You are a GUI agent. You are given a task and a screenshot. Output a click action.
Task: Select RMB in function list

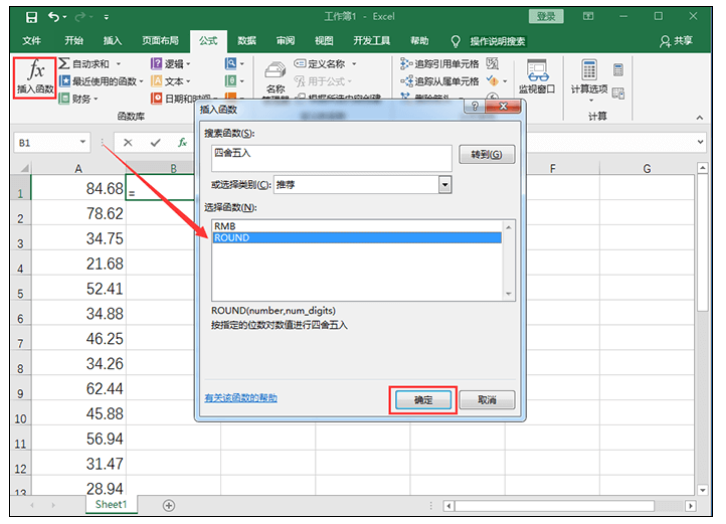(357, 226)
